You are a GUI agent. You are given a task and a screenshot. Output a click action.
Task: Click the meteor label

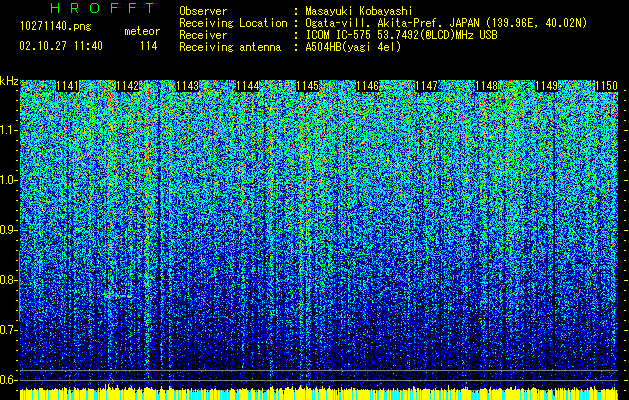click(142, 31)
